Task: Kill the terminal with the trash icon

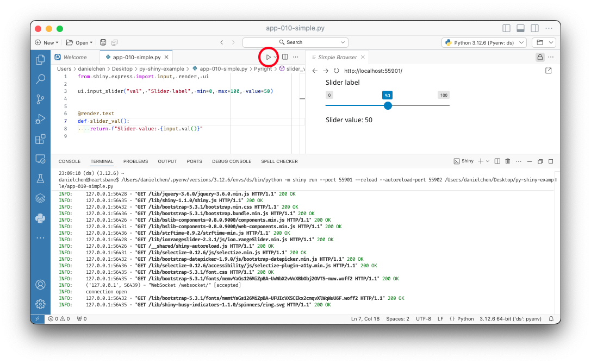Action: (507, 161)
